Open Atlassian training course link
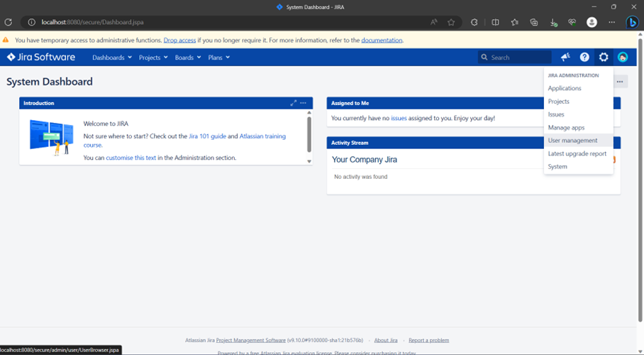Screen dimensions: 644x355 [x=262, y=136]
